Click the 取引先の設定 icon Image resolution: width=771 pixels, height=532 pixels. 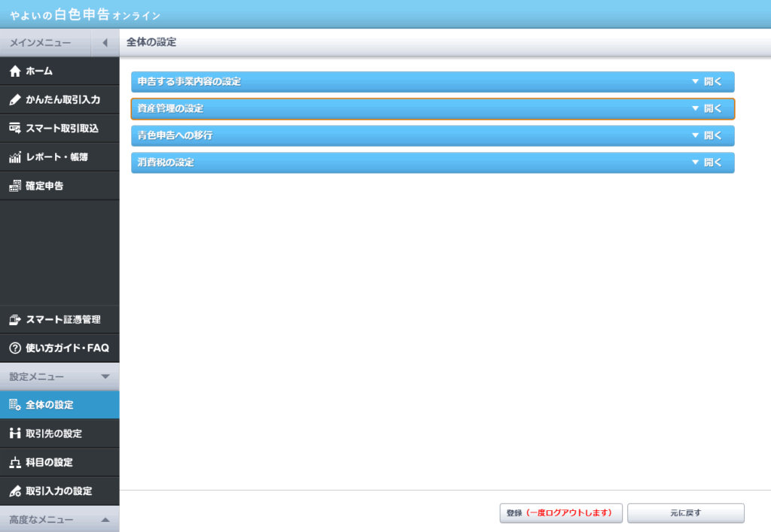[x=14, y=433]
